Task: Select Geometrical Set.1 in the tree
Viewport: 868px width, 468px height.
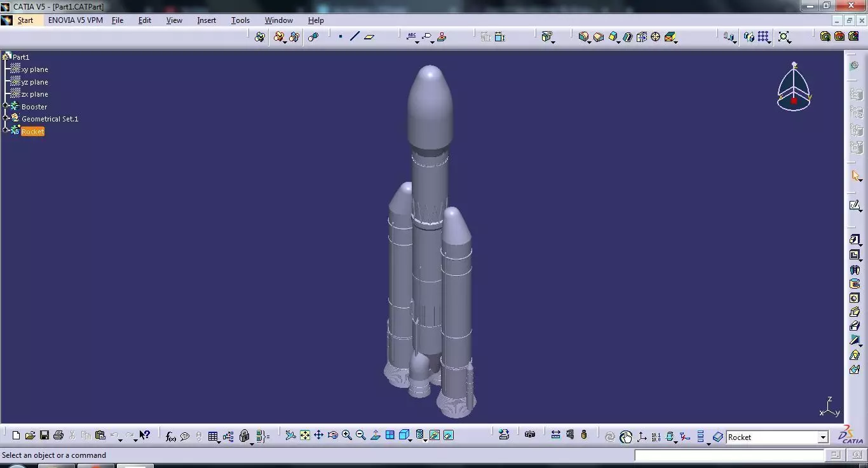Action: (x=50, y=119)
